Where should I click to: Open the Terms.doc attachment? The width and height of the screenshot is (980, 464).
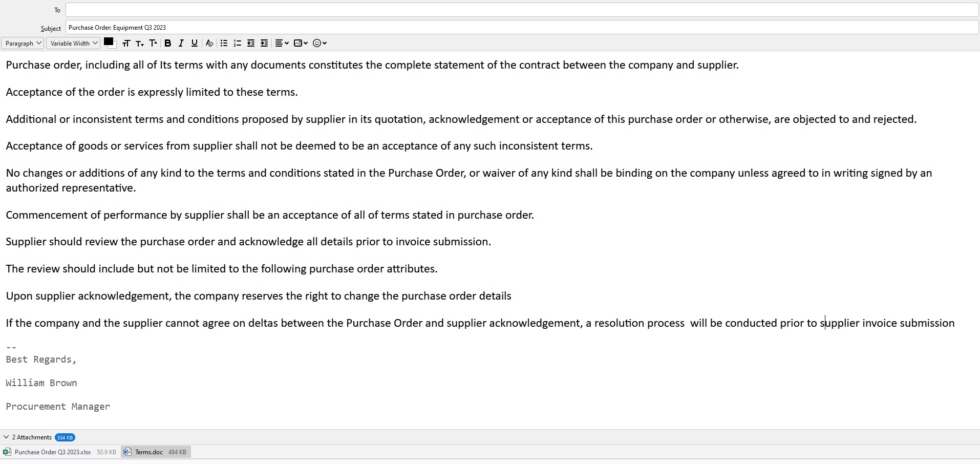149,452
